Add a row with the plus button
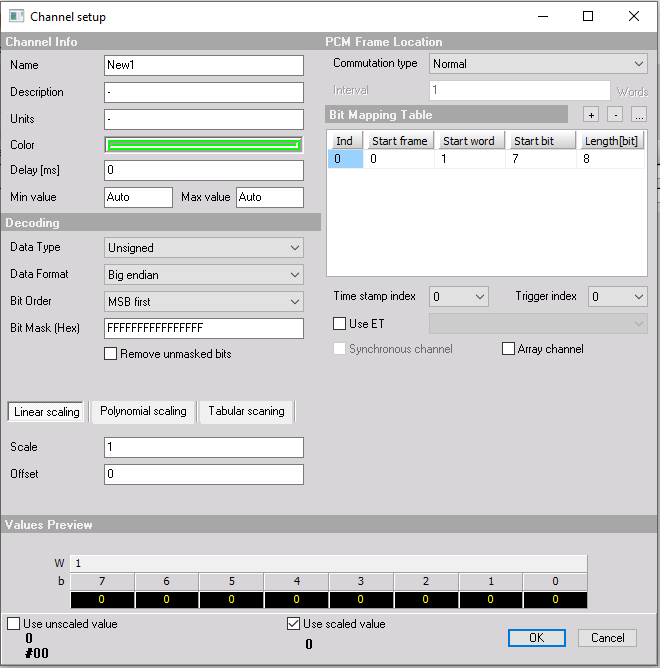The width and height of the screenshot is (660, 668). click(591, 115)
